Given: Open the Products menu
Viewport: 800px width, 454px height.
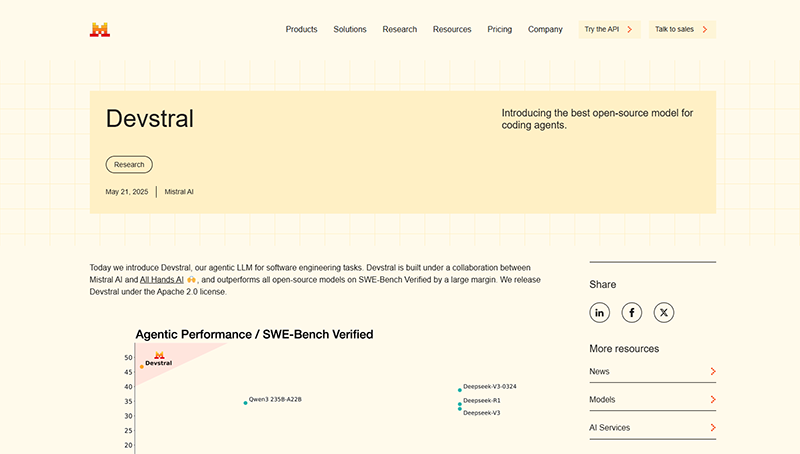Looking at the screenshot, I should 302,30.
